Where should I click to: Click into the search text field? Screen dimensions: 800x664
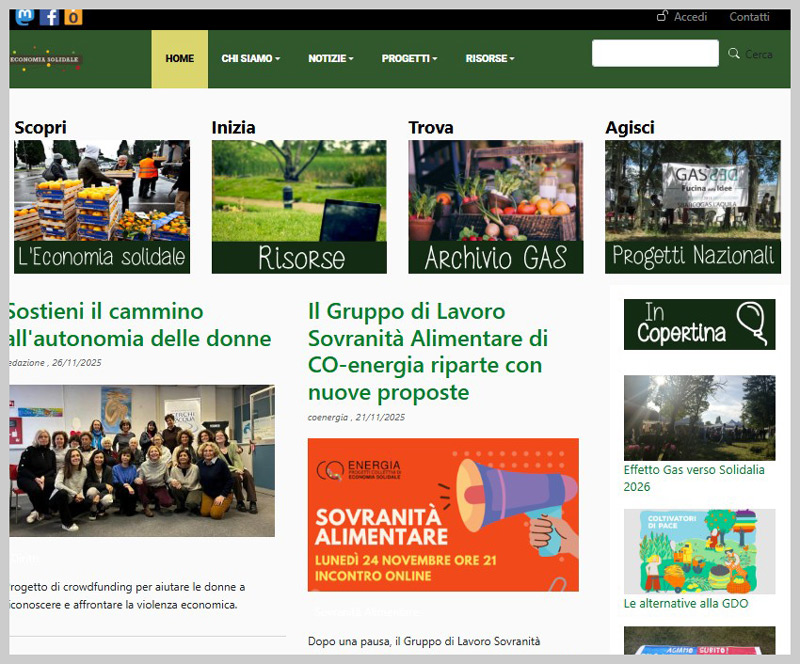[x=655, y=54]
